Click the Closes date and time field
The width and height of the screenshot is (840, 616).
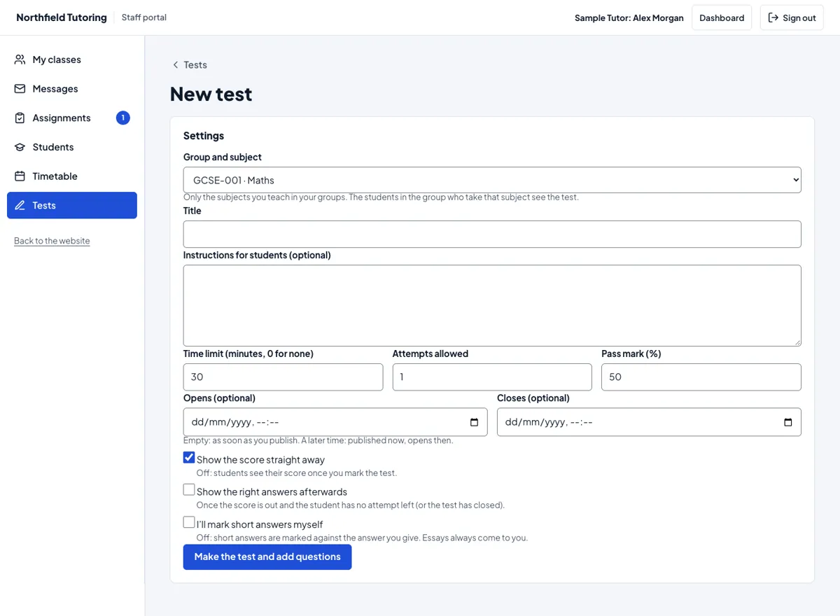649,422
